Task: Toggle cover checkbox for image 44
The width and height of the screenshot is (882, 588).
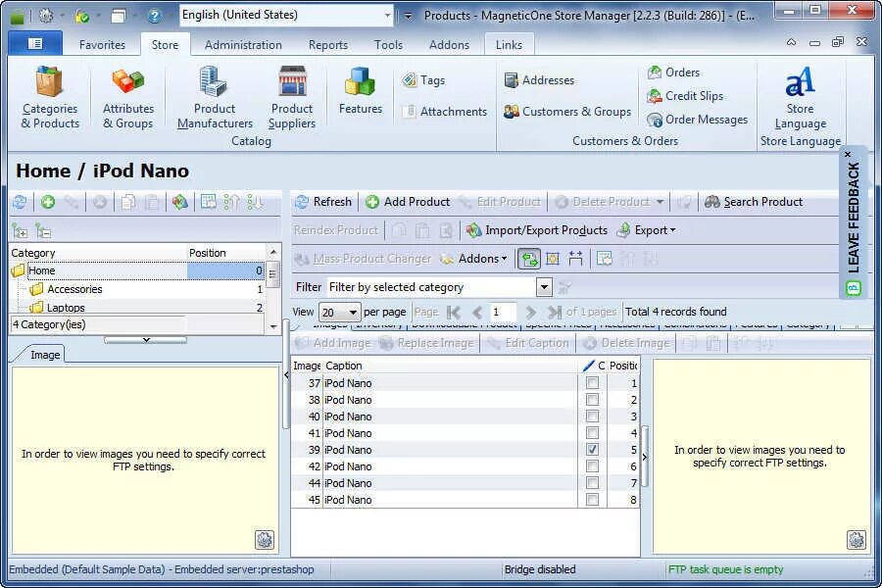Action: (592, 483)
